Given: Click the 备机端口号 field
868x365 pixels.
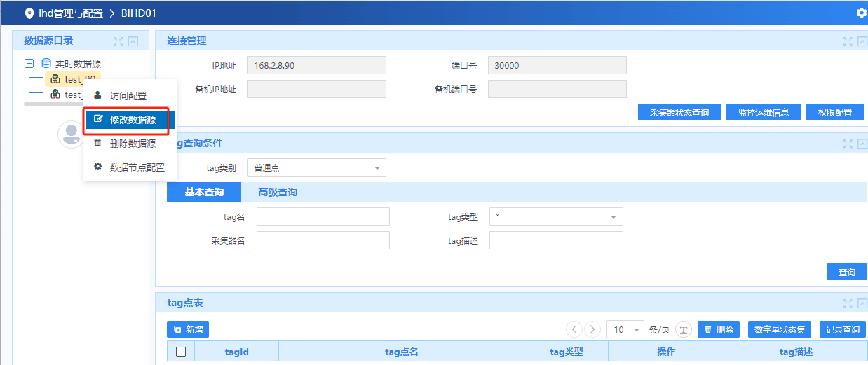Looking at the screenshot, I should pos(557,89).
